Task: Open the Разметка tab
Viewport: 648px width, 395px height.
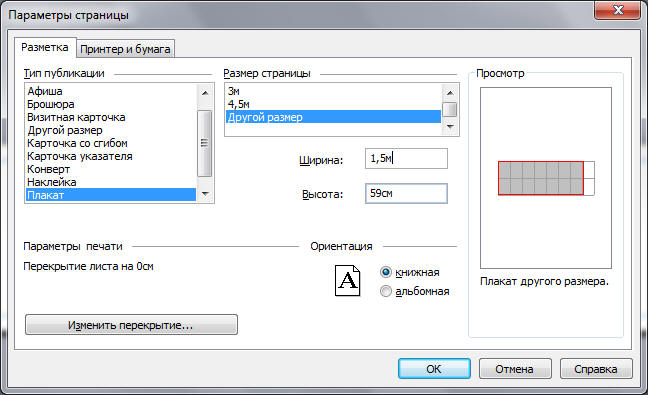Action: tap(45, 48)
